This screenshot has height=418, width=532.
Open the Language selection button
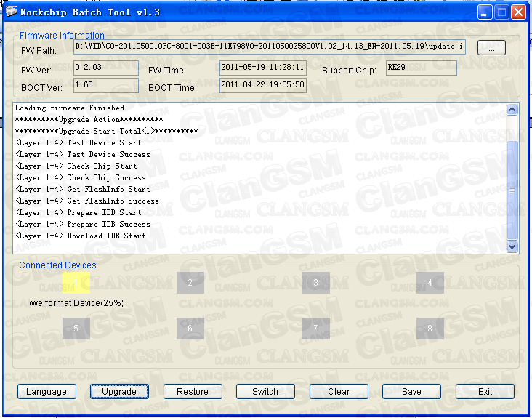point(47,391)
